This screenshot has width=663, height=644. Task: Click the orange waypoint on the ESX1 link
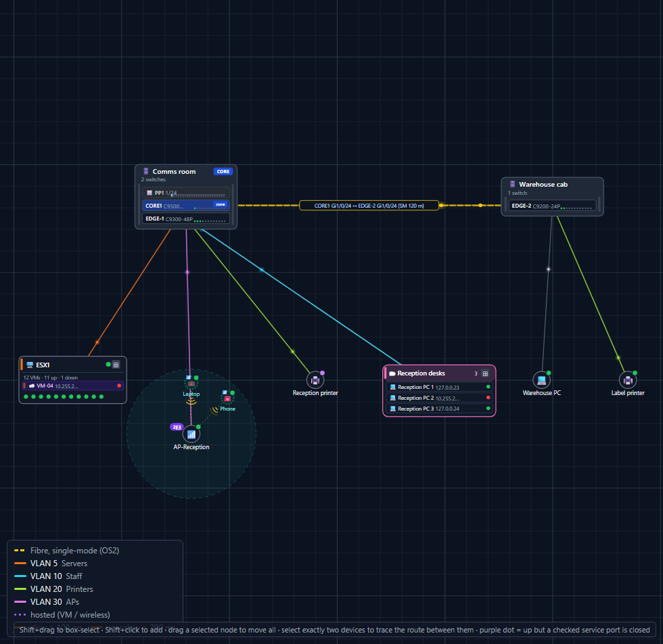tap(97, 342)
